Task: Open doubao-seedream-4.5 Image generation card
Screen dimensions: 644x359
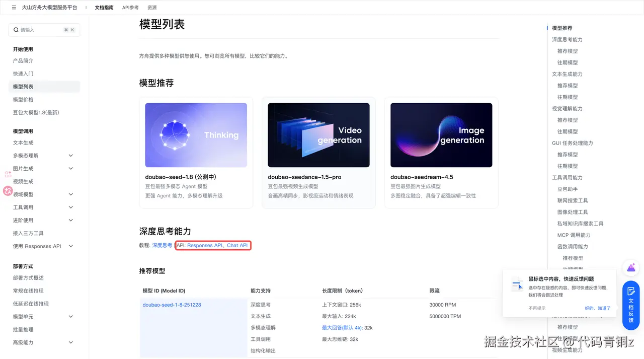Action: click(x=441, y=153)
